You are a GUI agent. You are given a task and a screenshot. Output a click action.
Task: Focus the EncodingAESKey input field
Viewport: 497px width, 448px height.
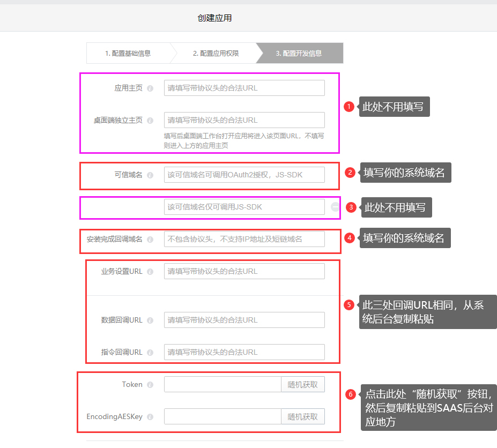(x=222, y=416)
